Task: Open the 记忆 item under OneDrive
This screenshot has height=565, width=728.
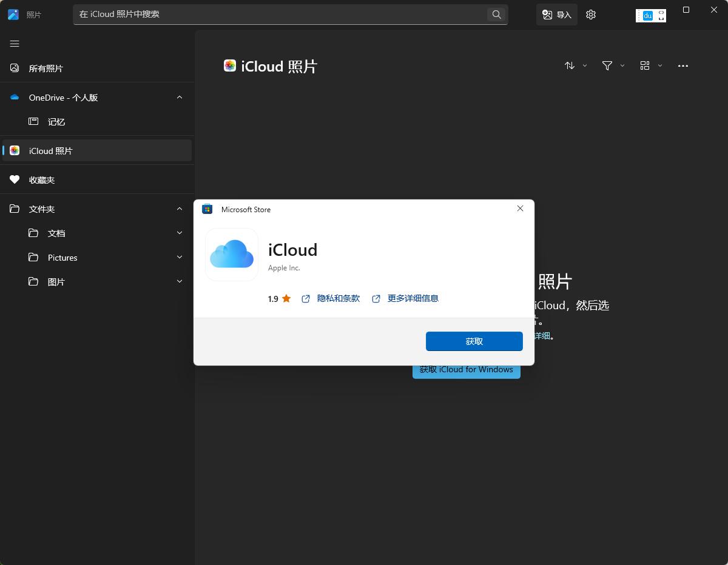Action: pos(56,122)
